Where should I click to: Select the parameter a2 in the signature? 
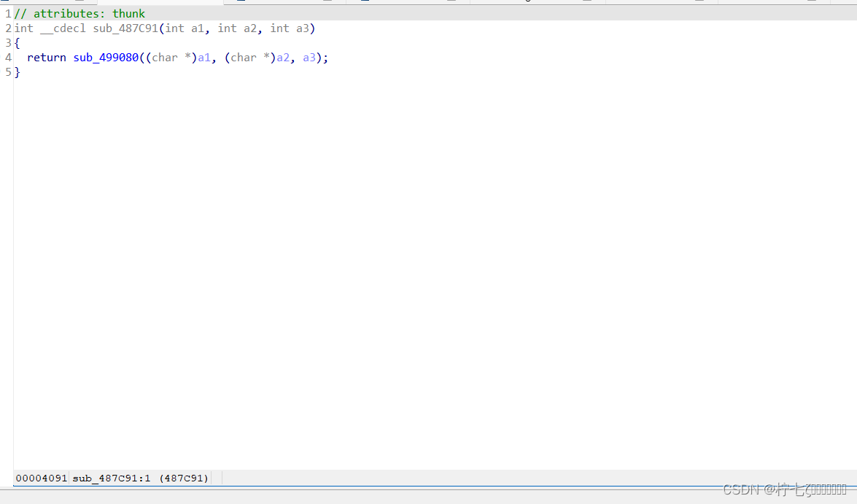[250, 28]
